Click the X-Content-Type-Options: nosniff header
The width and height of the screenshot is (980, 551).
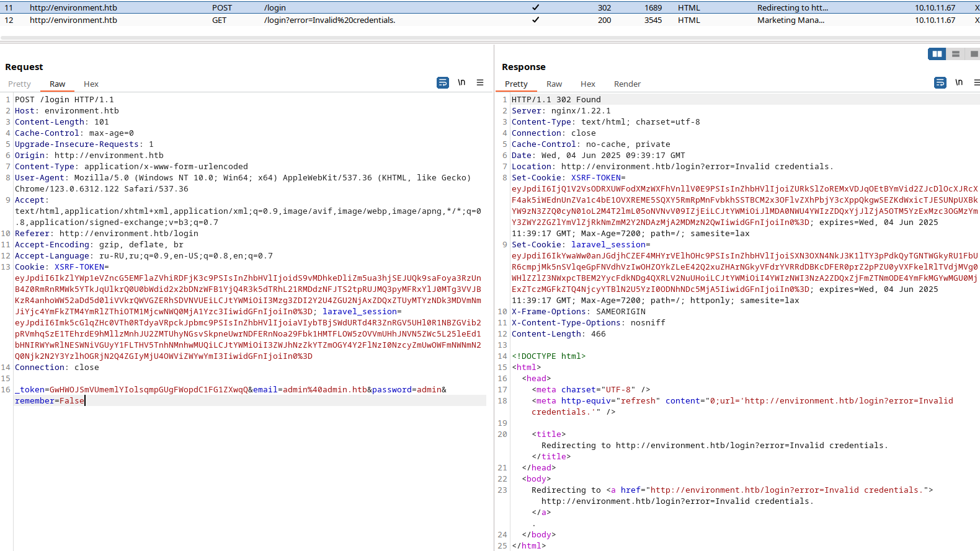pos(589,322)
